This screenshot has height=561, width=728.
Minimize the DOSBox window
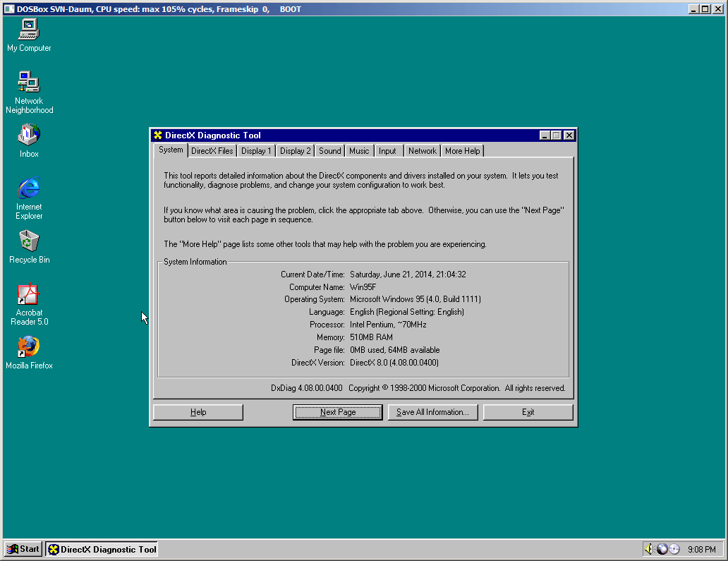tap(693, 9)
